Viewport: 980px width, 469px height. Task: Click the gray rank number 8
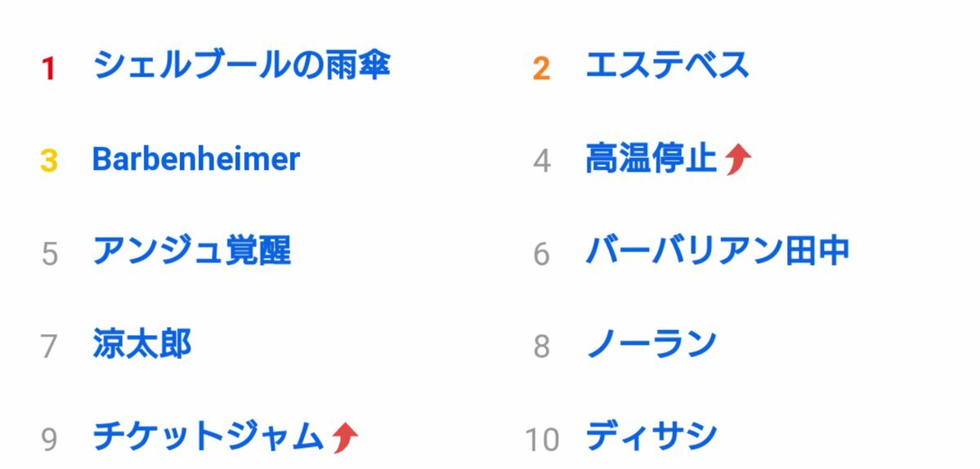[542, 347]
